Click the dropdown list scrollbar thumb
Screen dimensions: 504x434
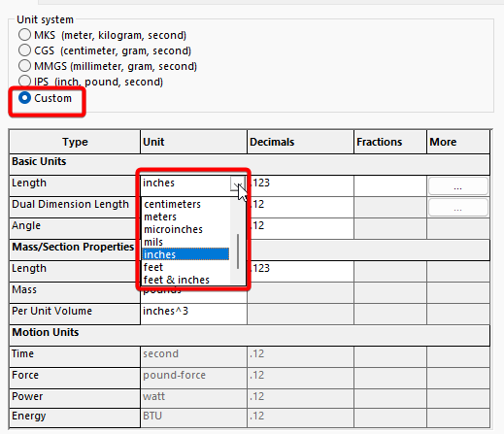(x=238, y=251)
